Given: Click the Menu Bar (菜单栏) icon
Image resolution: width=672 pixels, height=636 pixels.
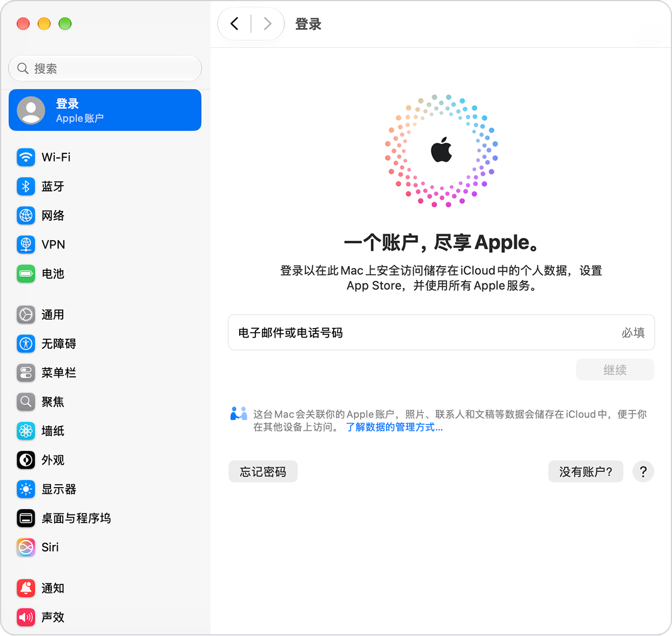Looking at the screenshot, I should pos(26,373).
